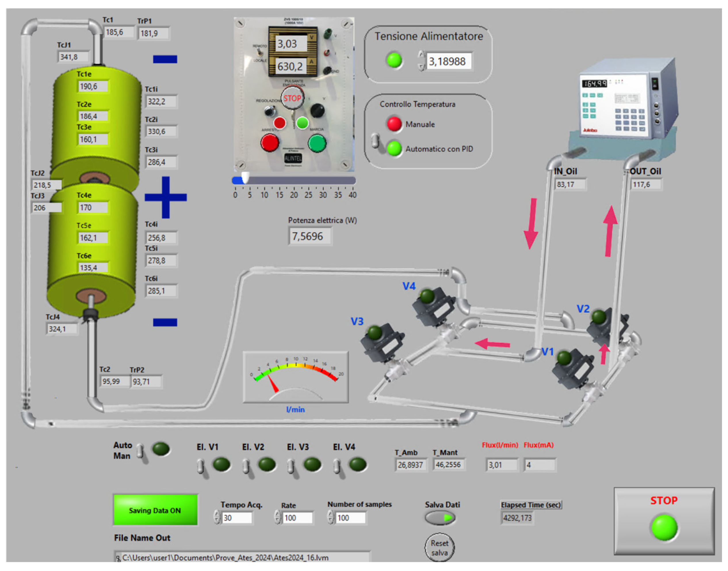Flip the El. V3 toggle switch
The height and width of the screenshot is (571, 728).
[x=291, y=467]
